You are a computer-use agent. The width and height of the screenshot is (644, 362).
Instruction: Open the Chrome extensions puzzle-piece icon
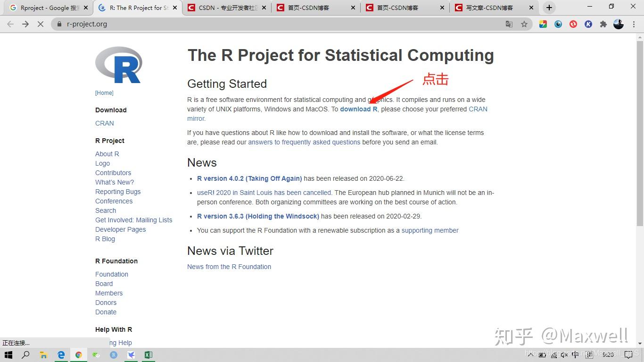(x=603, y=24)
